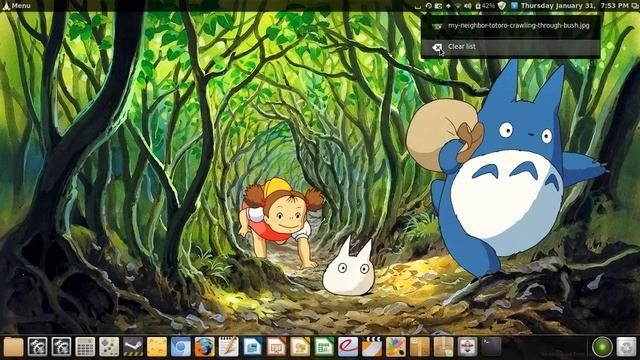Click Clear list in the recent documents popup
The image size is (640, 360).
pyautogui.click(x=511, y=47)
